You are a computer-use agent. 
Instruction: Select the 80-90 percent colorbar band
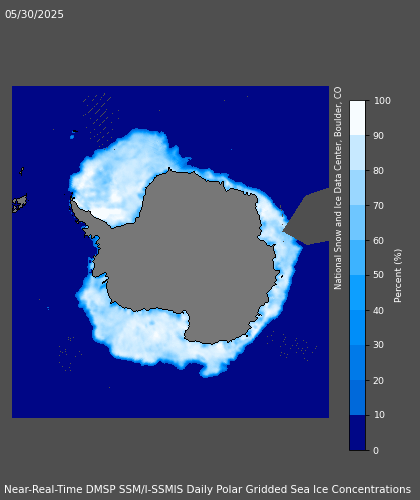(x=357, y=153)
